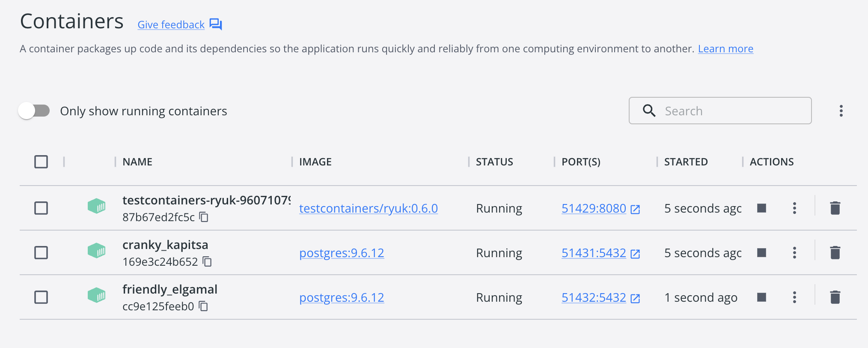Delete the testcontainers-ryuk container
The image size is (868, 348).
pos(835,208)
